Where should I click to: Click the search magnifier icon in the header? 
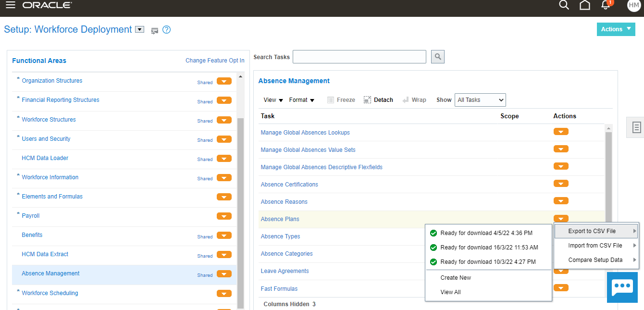tap(564, 5)
